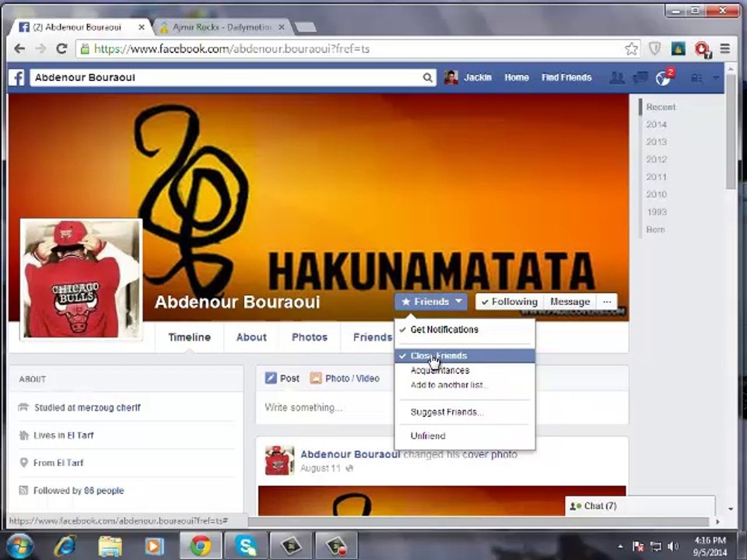Launch Internet Explorer from taskbar
This screenshot has width=747, height=560.
(65, 546)
